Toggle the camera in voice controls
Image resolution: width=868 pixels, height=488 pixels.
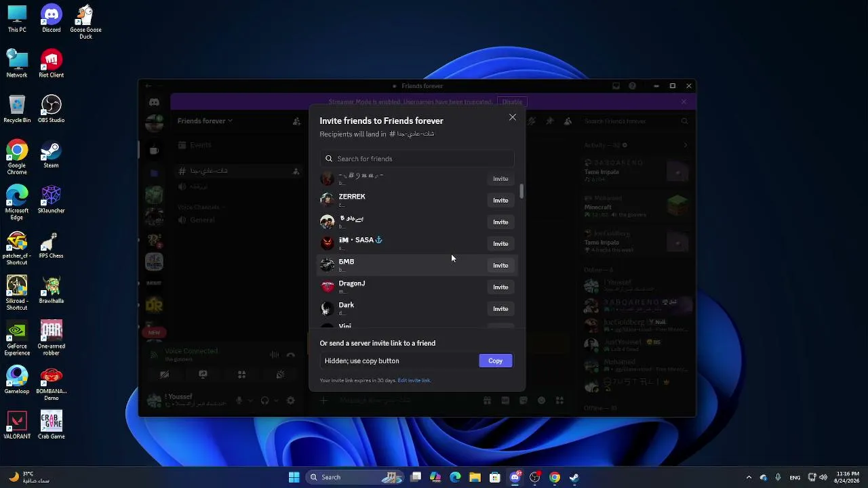[165, 374]
